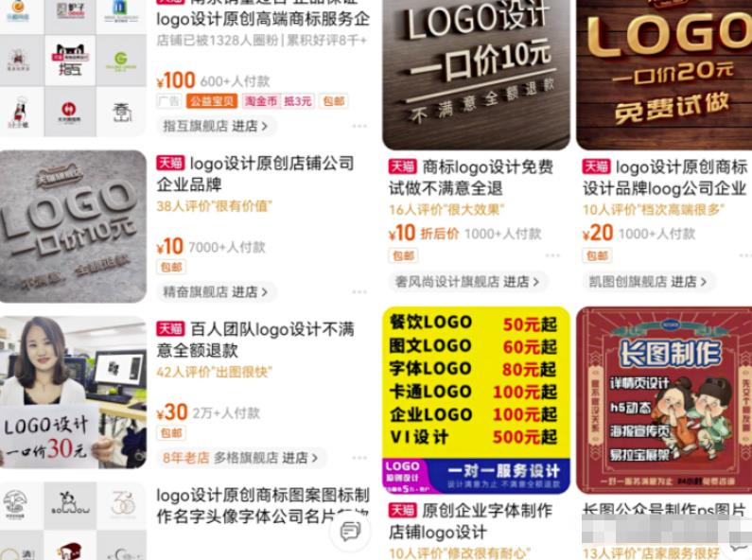752x560 pixels.
Task: Enter 凯图创旗舰店 via 进店 chevron
Action: tap(689, 282)
